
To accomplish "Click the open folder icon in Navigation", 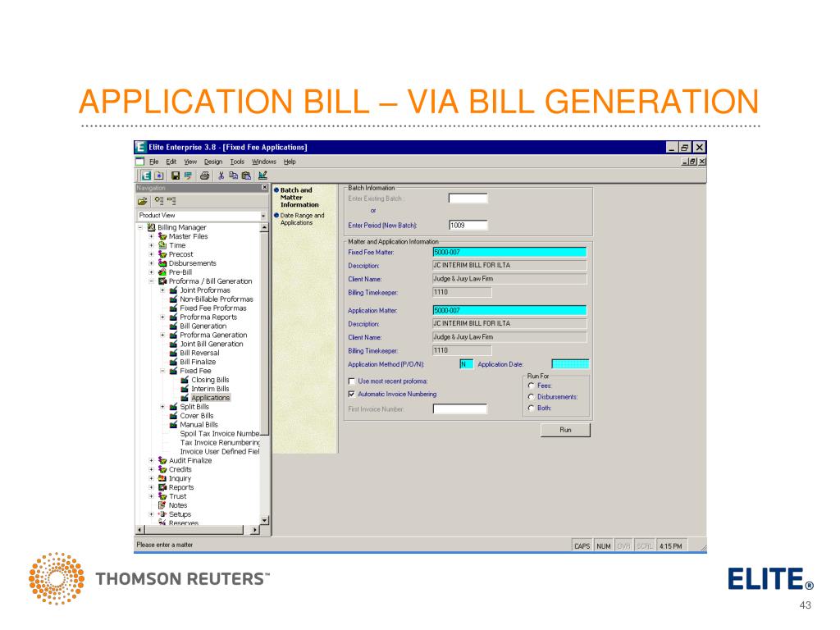I will pos(142,201).
